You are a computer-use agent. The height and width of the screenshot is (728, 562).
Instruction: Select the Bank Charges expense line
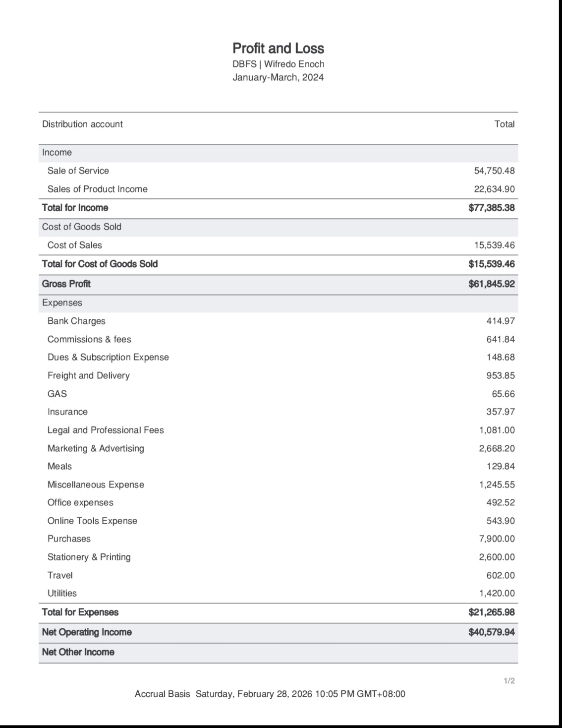(x=278, y=321)
